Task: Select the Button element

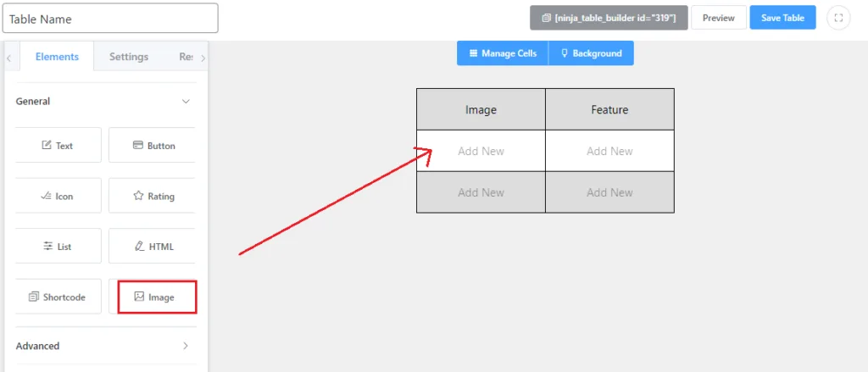Action: coord(153,145)
